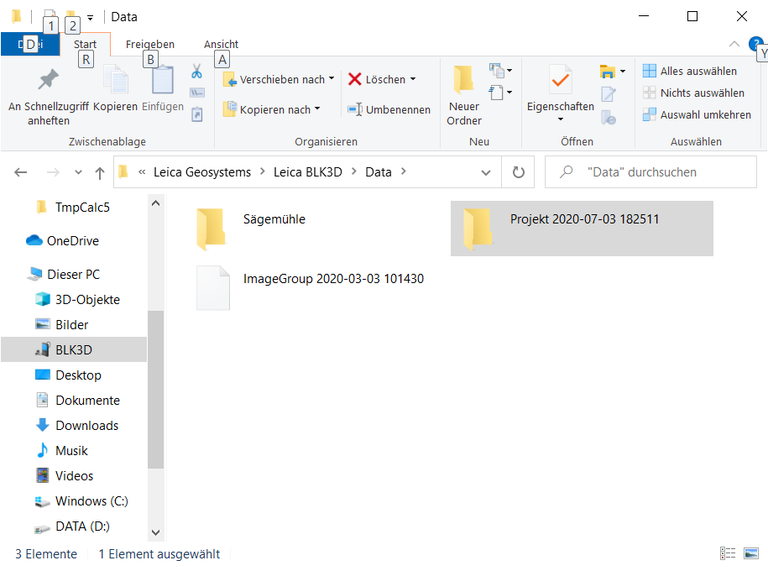This screenshot has height=567, width=768.
Task: Click Alles auswählen button
Action: coord(690,71)
